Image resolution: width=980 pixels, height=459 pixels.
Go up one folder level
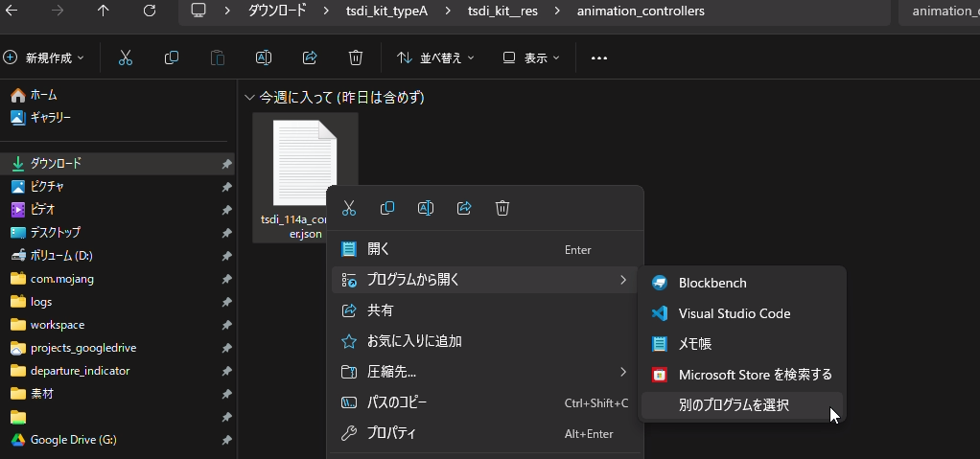104,11
